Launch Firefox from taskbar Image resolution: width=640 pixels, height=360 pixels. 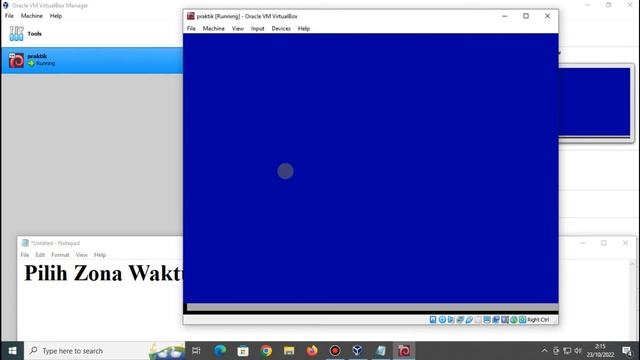coord(312,351)
